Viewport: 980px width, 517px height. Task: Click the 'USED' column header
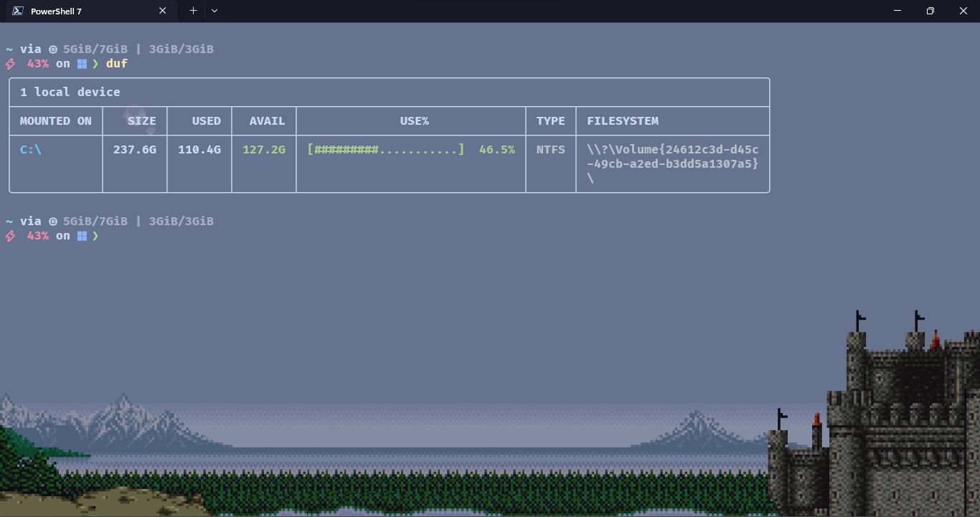(x=206, y=120)
